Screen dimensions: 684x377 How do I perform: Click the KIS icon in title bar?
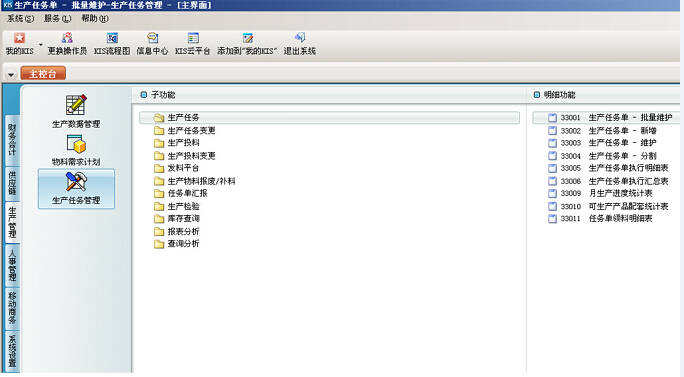[8, 5]
